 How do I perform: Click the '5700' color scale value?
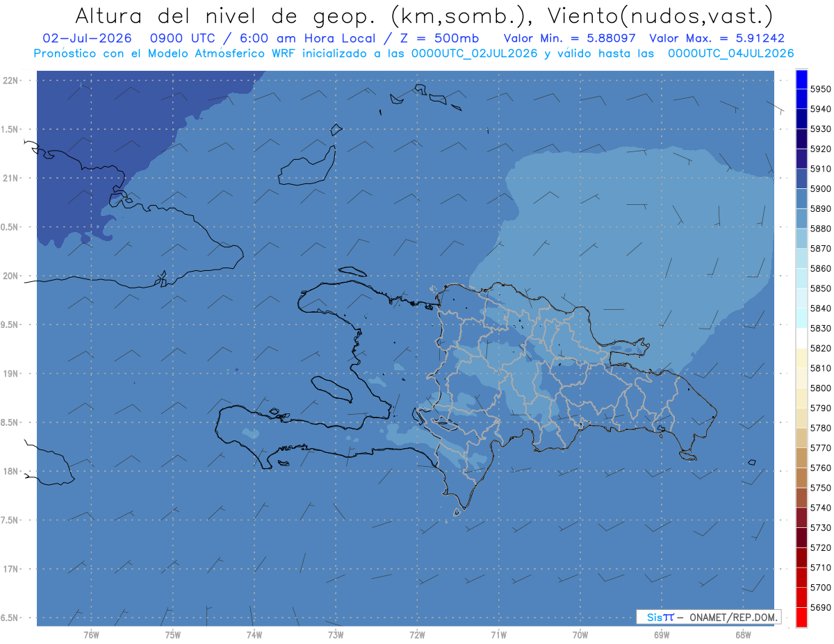(x=820, y=588)
